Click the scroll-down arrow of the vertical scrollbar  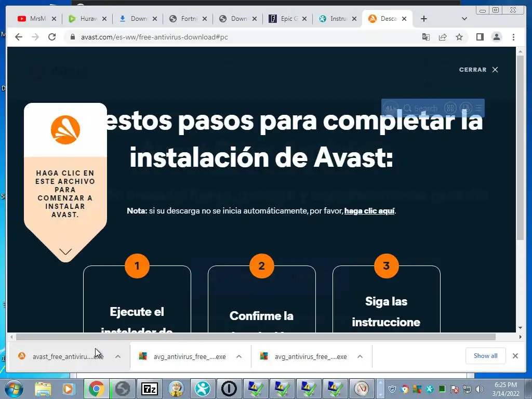coord(520,328)
